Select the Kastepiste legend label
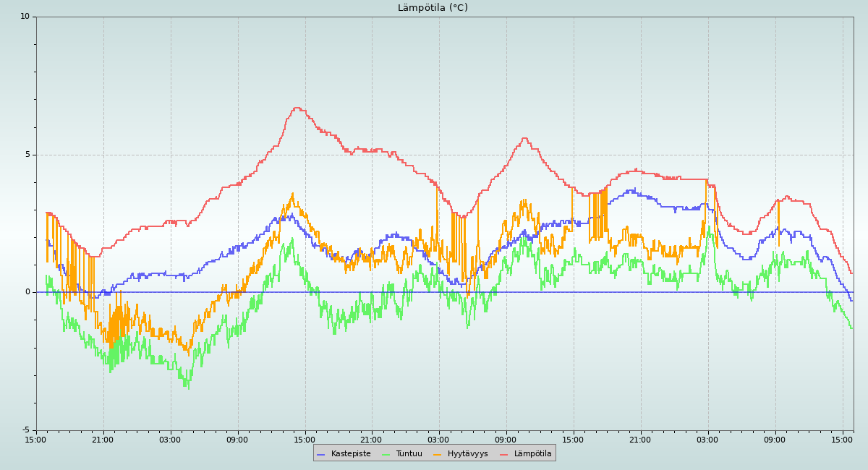 point(351,454)
